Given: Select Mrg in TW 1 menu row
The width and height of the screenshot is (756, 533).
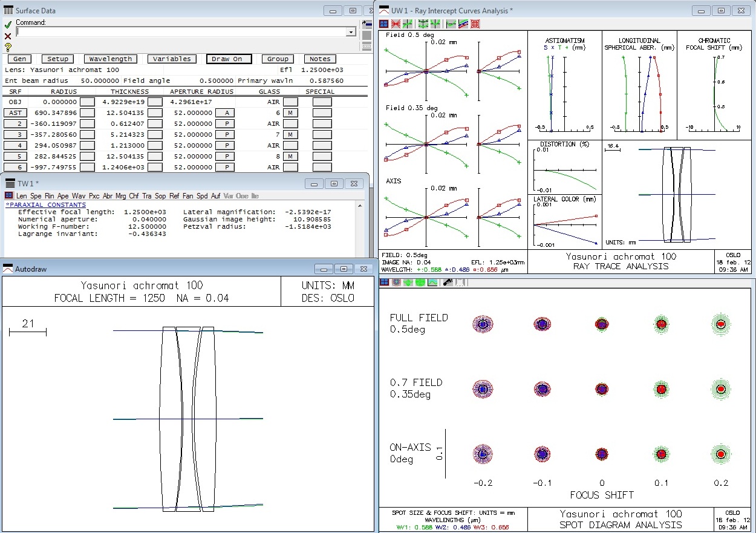Looking at the screenshot, I should point(122,196).
